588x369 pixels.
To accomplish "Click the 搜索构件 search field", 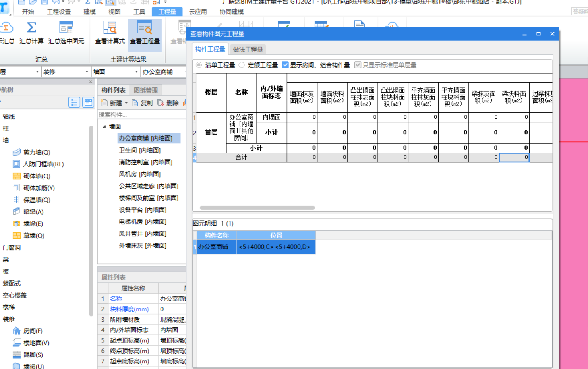I will click(142, 114).
